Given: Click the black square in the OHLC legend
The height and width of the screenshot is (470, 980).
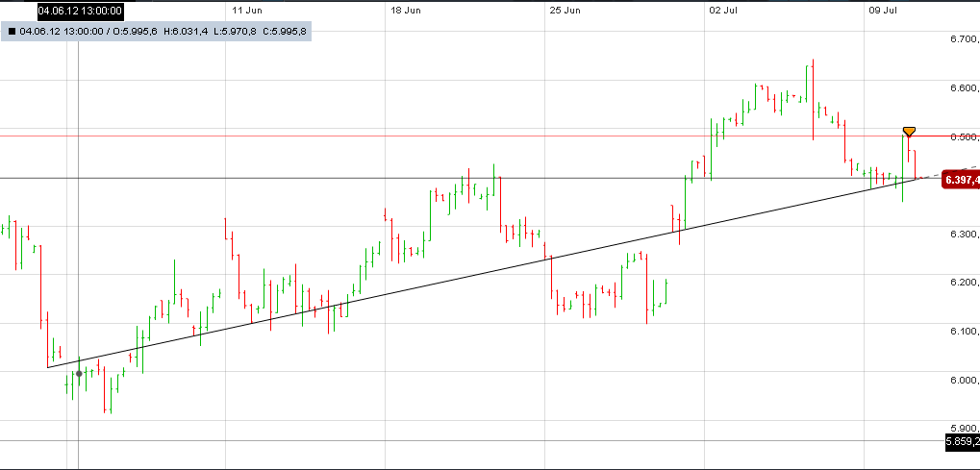Looking at the screenshot, I should [12, 31].
